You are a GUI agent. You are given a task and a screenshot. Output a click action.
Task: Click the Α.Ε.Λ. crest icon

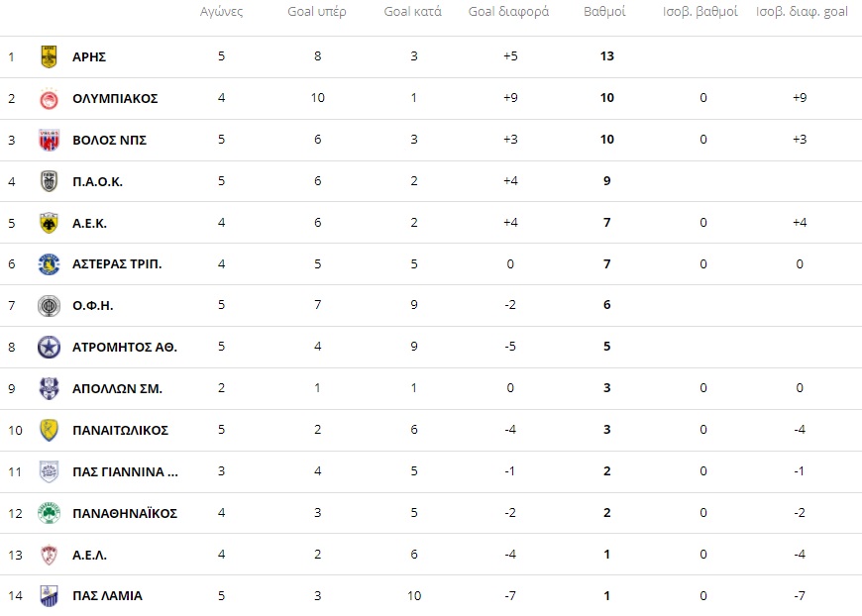[x=49, y=555]
